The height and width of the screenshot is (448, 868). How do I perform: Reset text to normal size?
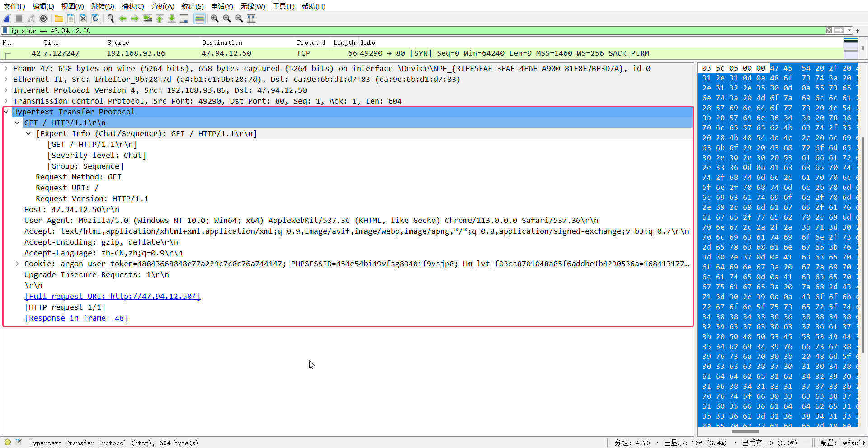239,19
